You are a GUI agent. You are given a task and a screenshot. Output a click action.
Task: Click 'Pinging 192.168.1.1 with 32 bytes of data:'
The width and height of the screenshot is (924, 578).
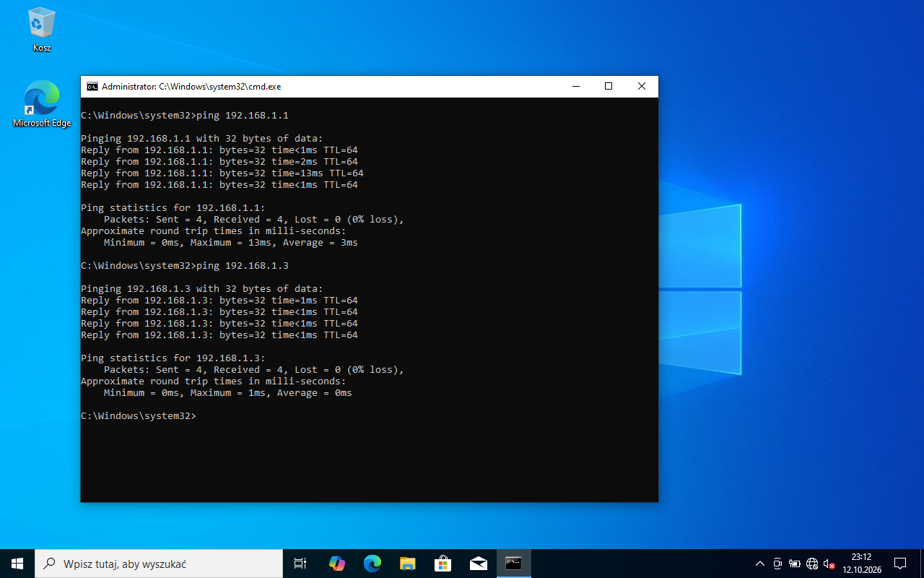click(x=202, y=139)
